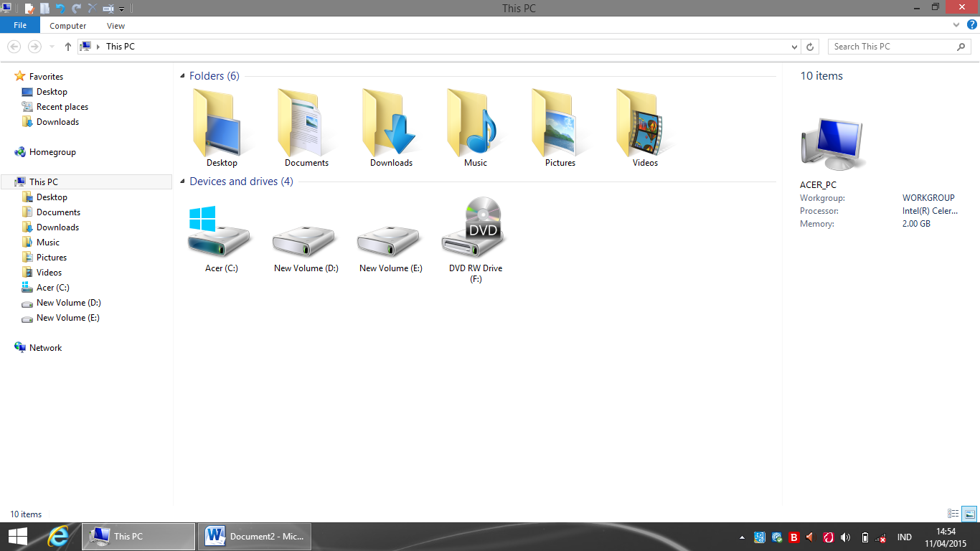
Task: Click the Rename icon on Quick Access Toolbar
Action: (108, 9)
